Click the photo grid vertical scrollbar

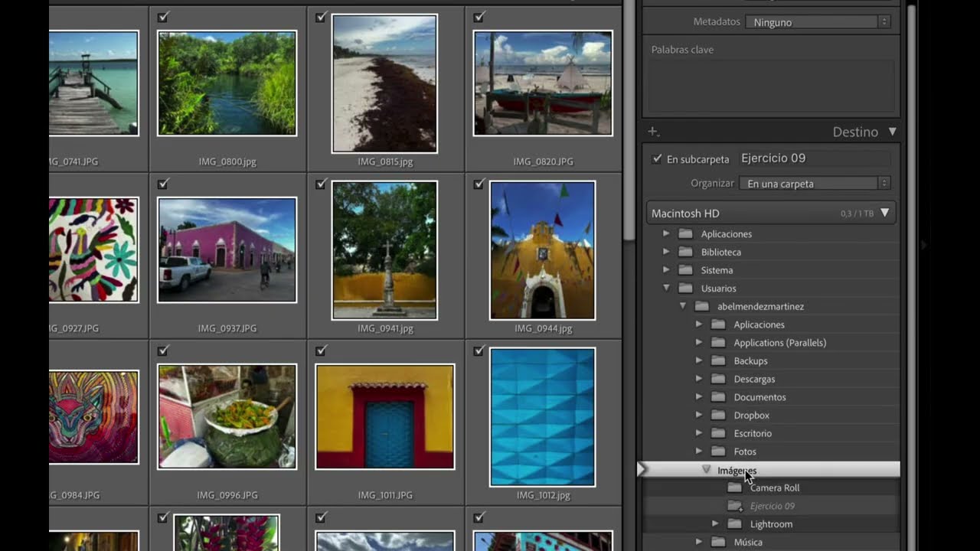click(629, 122)
